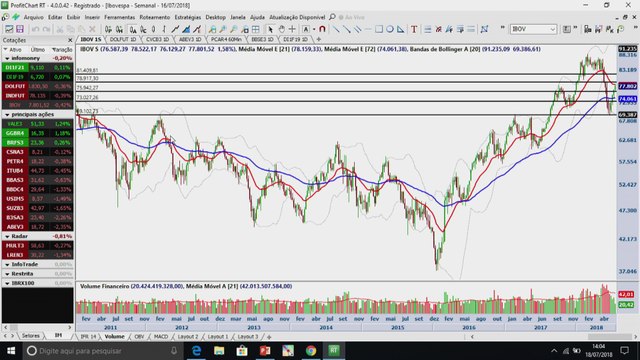Select the OBV layout tab

pyautogui.click(x=139, y=337)
